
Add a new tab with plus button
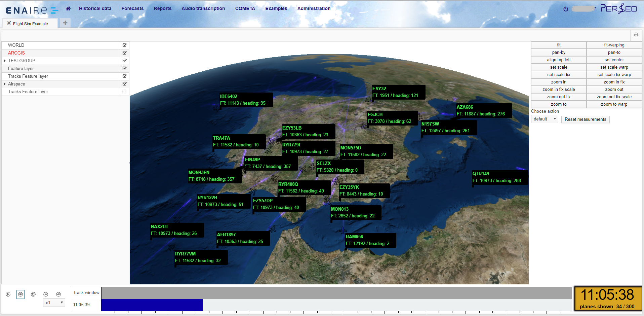(65, 23)
